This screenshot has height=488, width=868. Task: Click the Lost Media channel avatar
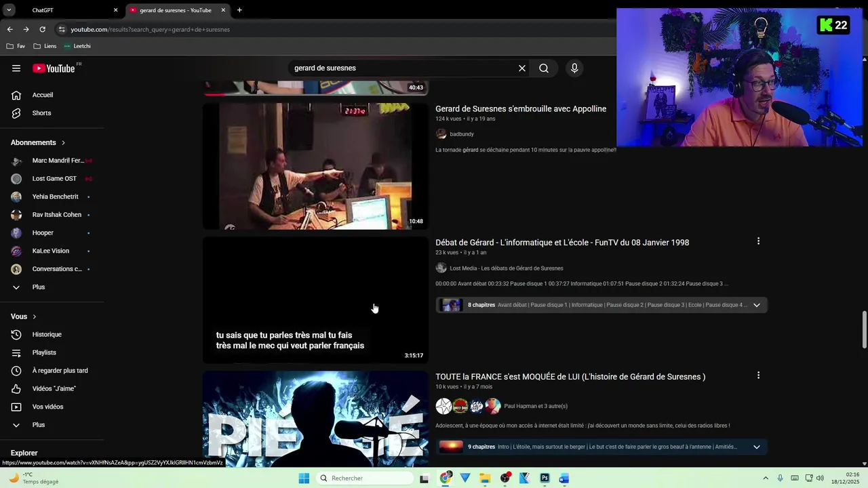(441, 268)
